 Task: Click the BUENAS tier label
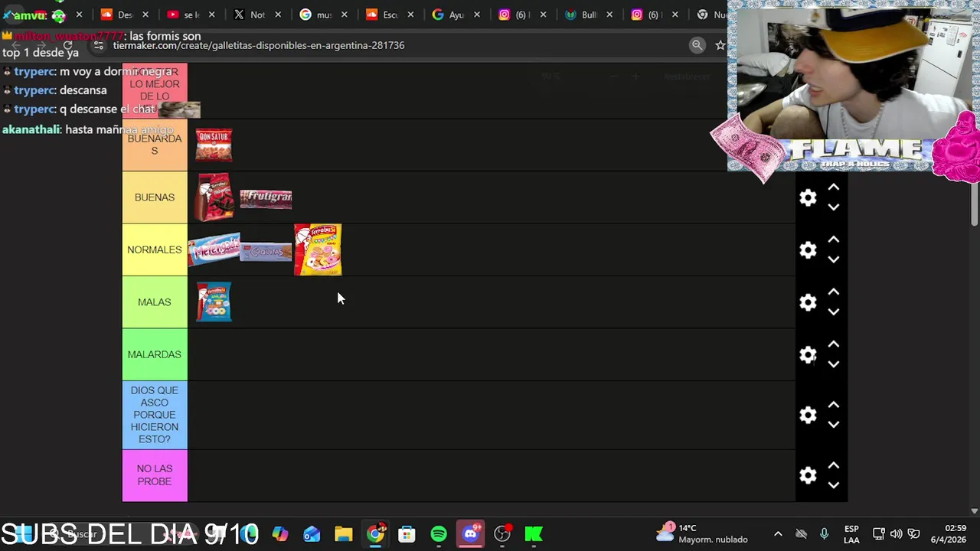pyautogui.click(x=155, y=197)
